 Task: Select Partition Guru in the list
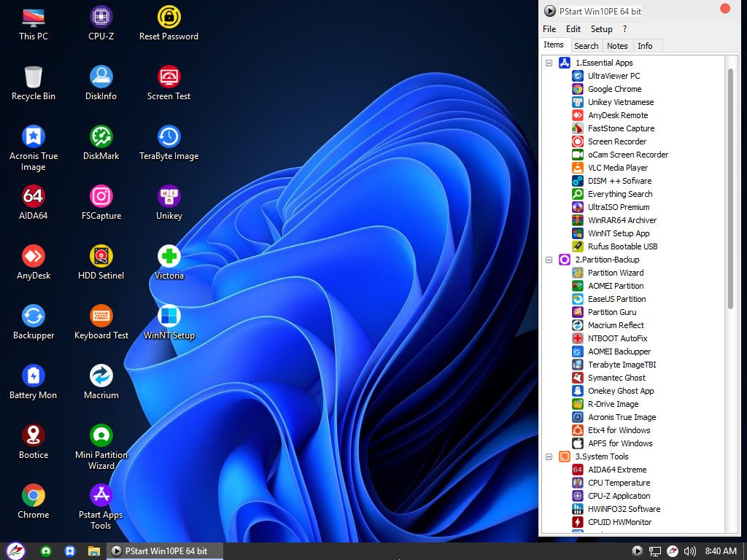[612, 312]
